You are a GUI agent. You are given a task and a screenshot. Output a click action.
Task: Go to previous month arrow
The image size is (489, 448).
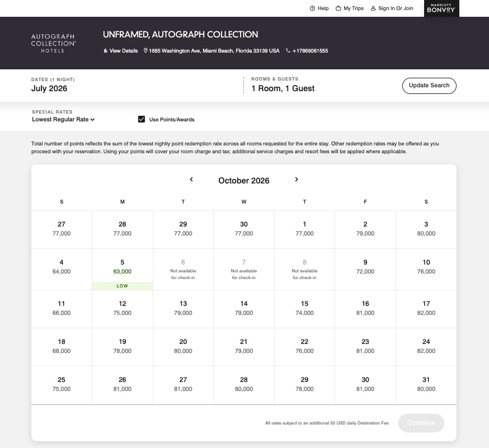tap(191, 180)
